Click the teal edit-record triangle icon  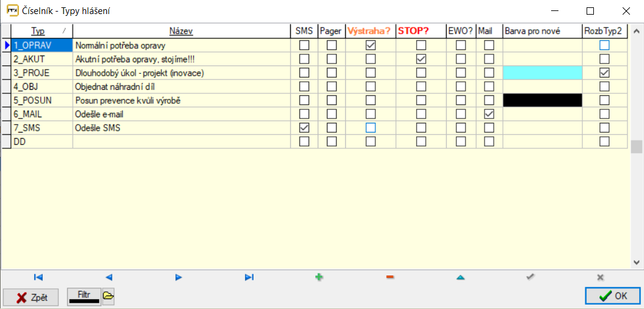pyautogui.click(x=460, y=278)
